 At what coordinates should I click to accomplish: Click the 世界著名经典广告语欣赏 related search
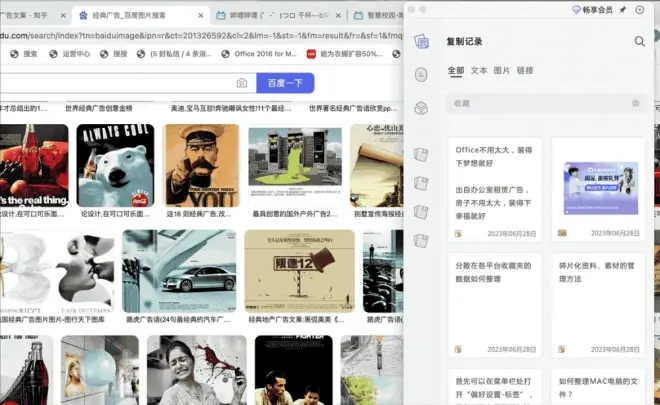point(353,109)
